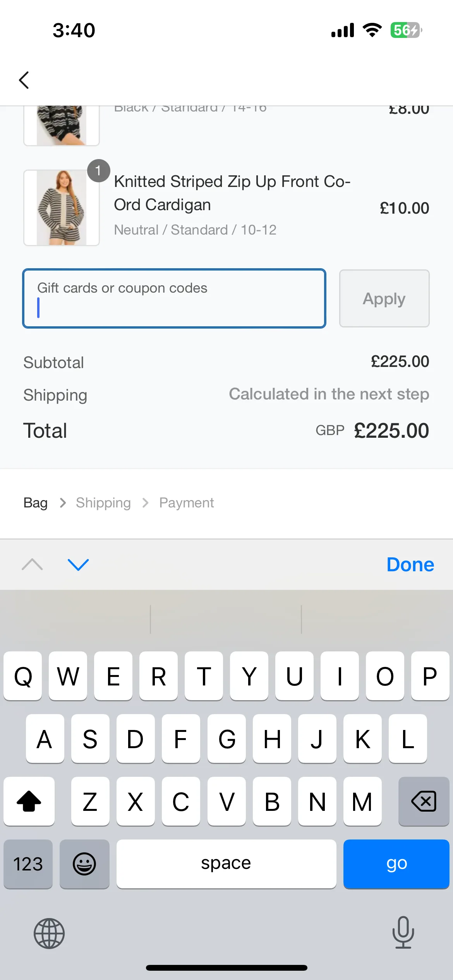The image size is (453, 980).
Task: Open the Knitted Striped Cardigan product thumbnail
Action: pos(62,208)
